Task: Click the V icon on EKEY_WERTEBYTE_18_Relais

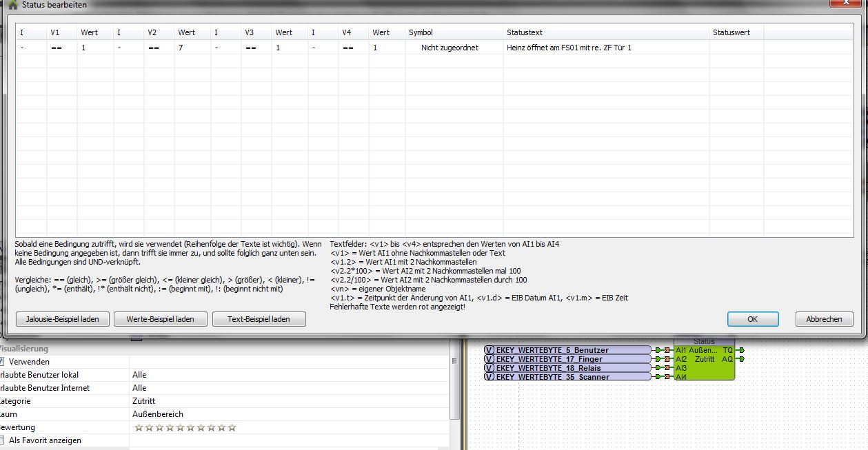Action: click(x=489, y=368)
